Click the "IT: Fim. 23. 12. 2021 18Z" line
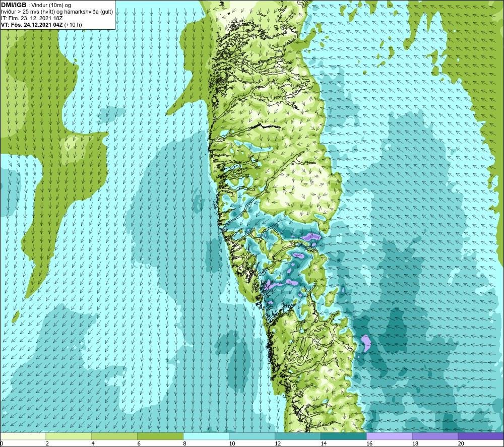The image size is (504, 447). 32,18
